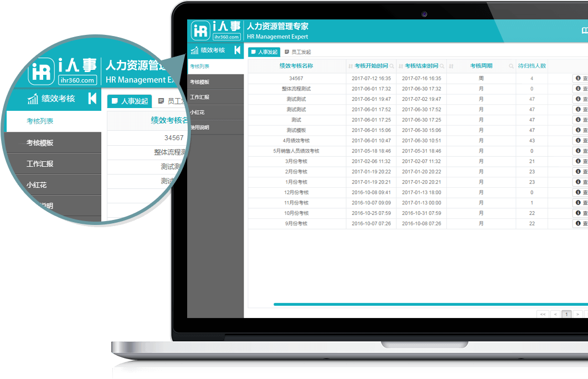Click the search icon in the 考核周期 column
The width and height of the screenshot is (588, 379).
[x=511, y=66]
